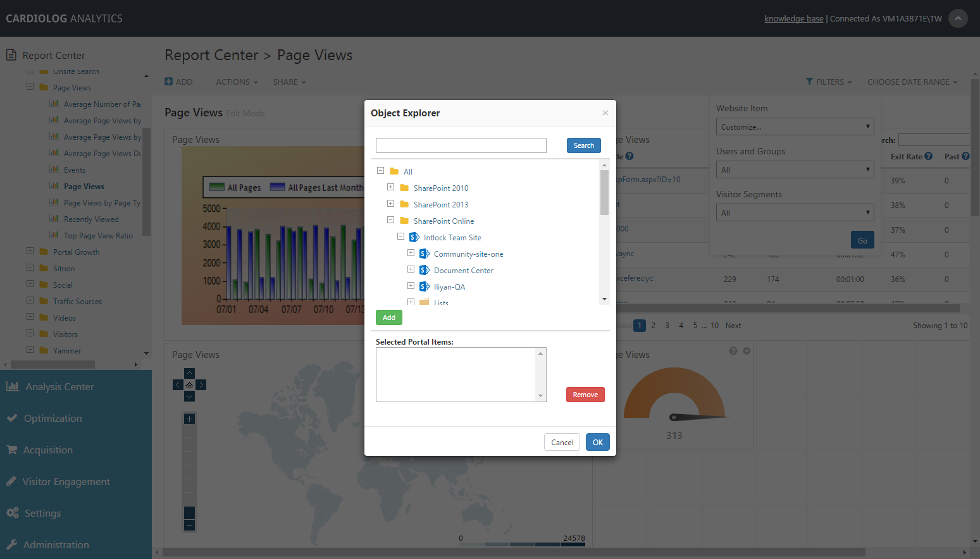The width and height of the screenshot is (980, 559).
Task: Go to page 2 of the table
Action: pyautogui.click(x=653, y=325)
